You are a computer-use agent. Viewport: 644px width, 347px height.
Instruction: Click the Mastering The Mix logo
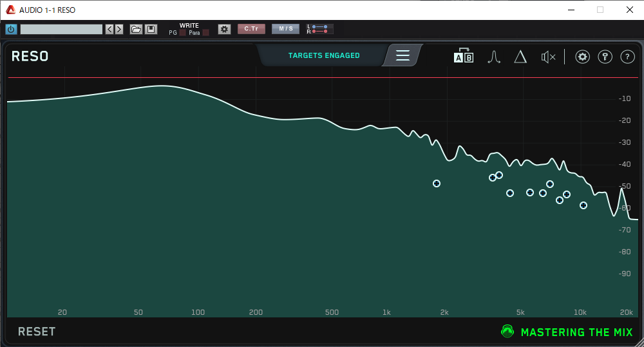[x=567, y=332]
